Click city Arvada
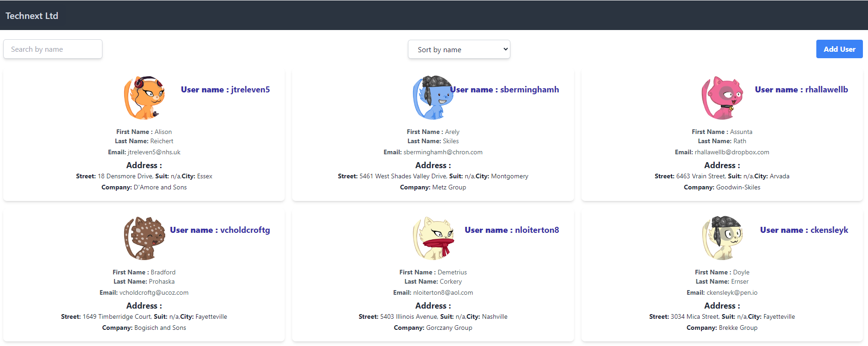The height and width of the screenshot is (346, 868). coord(779,176)
